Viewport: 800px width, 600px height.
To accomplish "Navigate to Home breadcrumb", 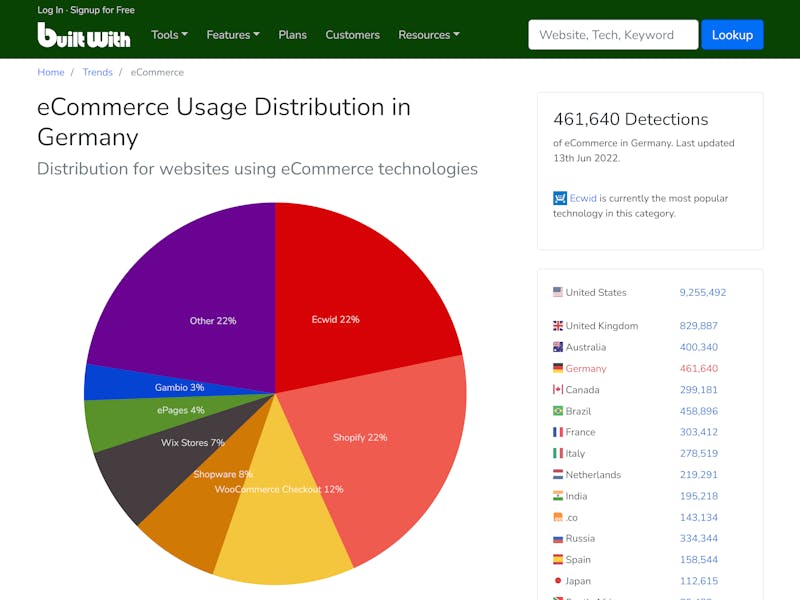I will point(51,72).
